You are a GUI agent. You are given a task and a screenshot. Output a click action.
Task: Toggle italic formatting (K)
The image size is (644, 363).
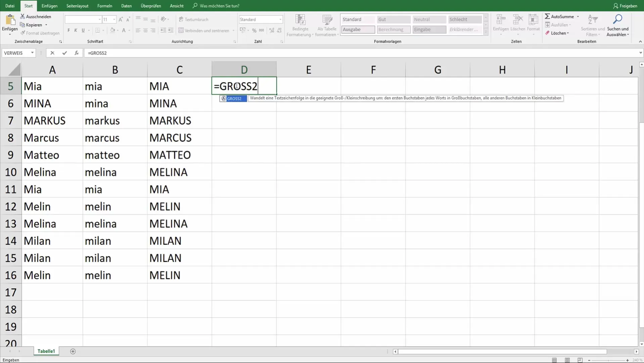pos(76,30)
